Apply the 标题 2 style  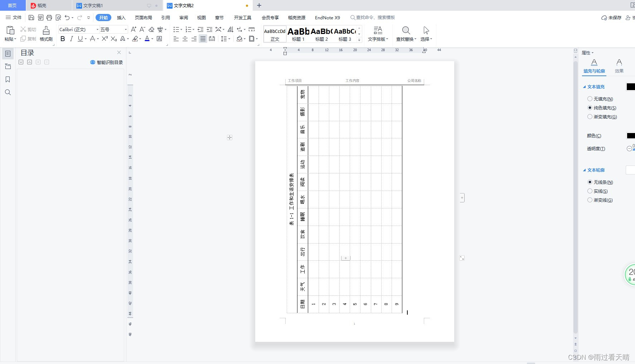(x=321, y=34)
